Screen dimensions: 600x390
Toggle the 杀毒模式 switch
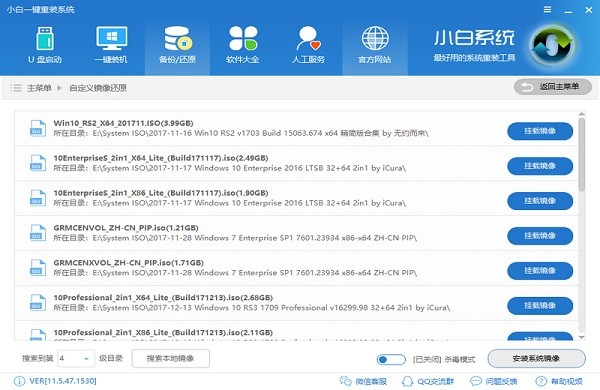pos(391,359)
